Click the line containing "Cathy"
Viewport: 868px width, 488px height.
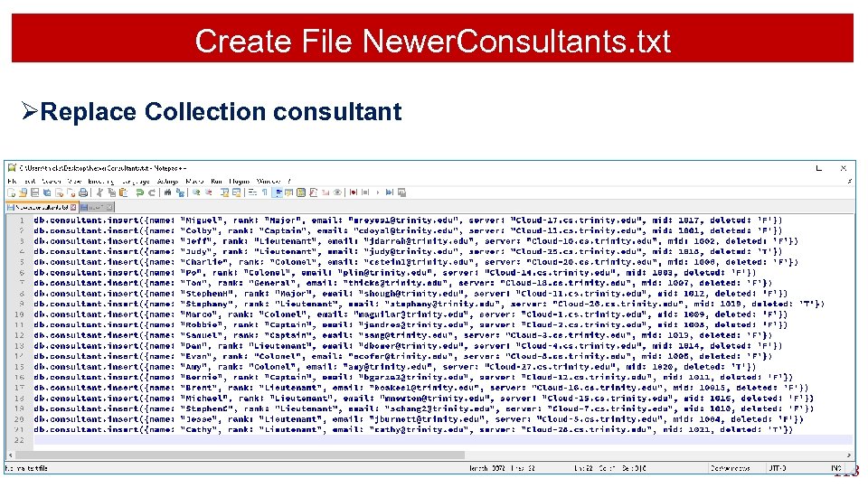point(413,429)
